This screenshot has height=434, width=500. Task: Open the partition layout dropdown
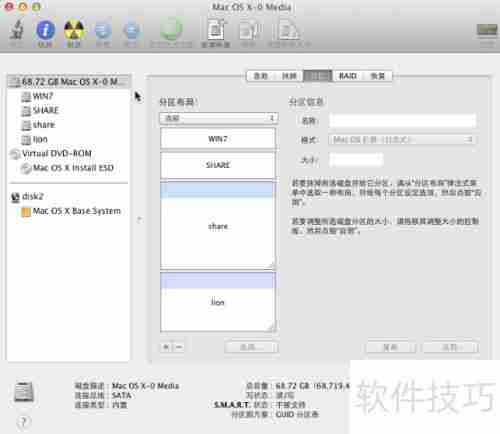coord(218,118)
